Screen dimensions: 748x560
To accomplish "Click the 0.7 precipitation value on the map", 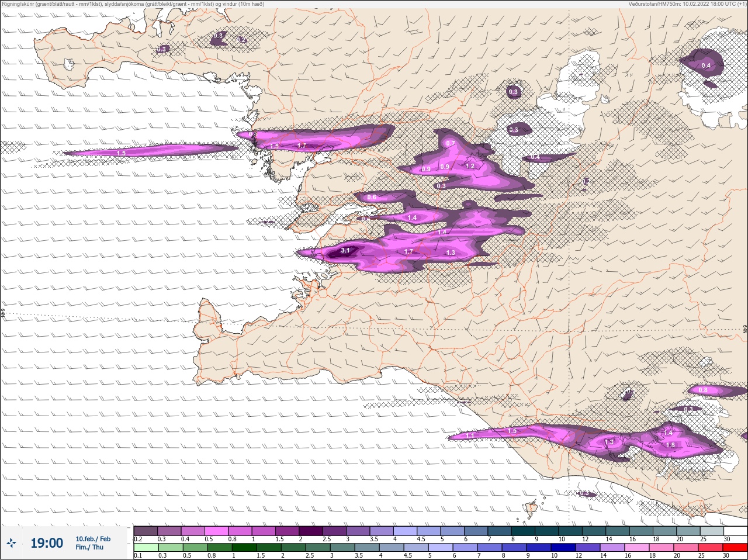I will pyautogui.click(x=451, y=143).
